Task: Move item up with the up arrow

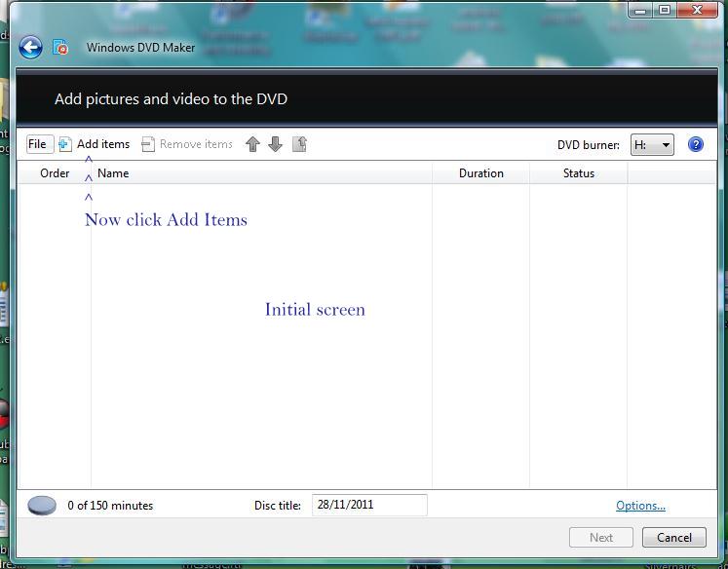Action: pyautogui.click(x=252, y=144)
